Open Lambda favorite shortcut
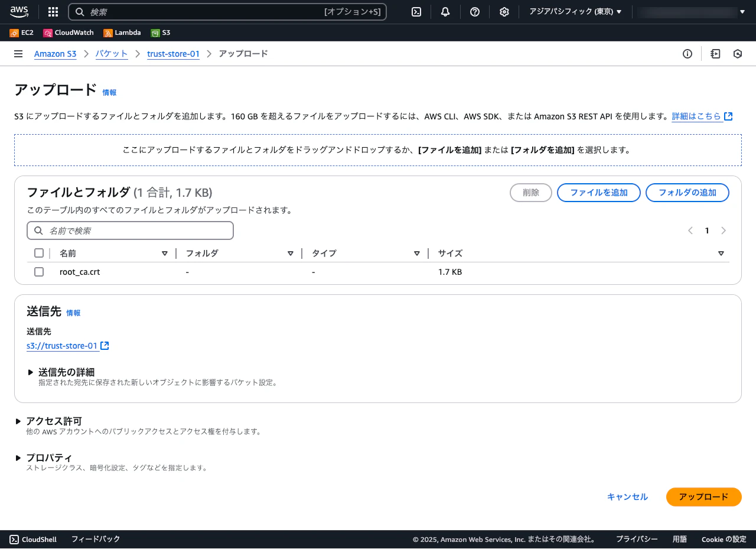 [x=122, y=33]
